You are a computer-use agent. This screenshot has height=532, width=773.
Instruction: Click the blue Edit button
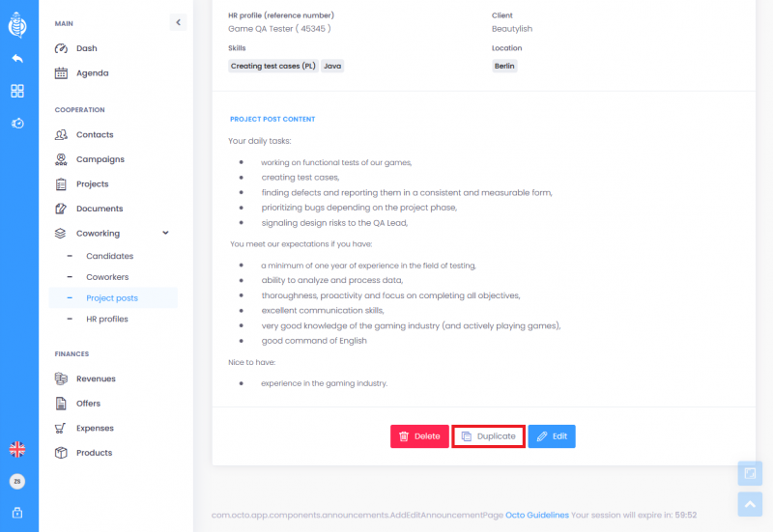(552, 436)
